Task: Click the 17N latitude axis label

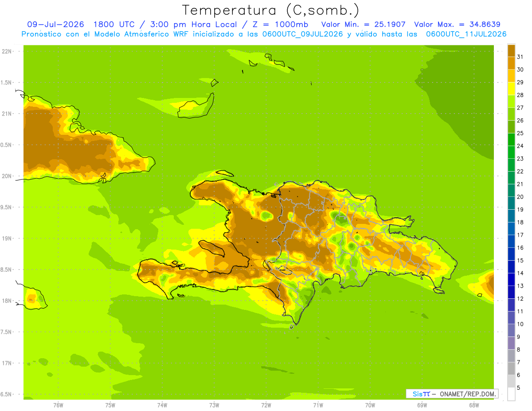Action: (x=7, y=363)
